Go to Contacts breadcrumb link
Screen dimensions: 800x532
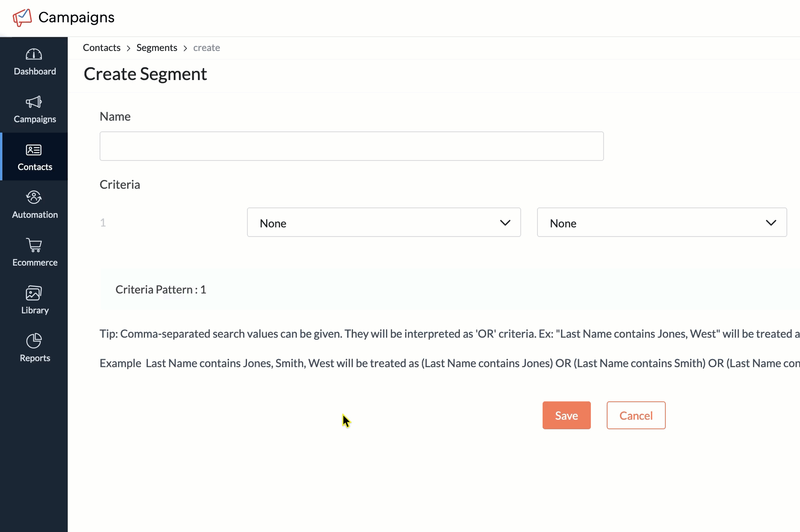pyautogui.click(x=102, y=48)
